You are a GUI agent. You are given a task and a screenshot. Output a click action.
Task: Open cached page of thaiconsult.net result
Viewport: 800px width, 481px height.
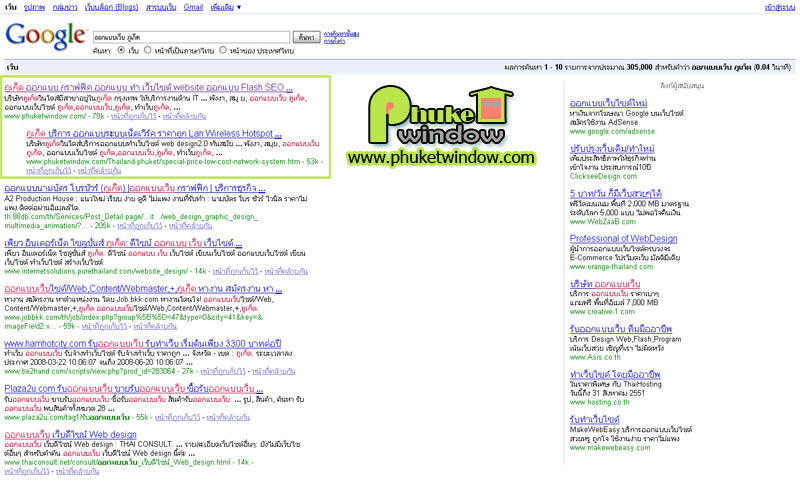pos(27,472)
